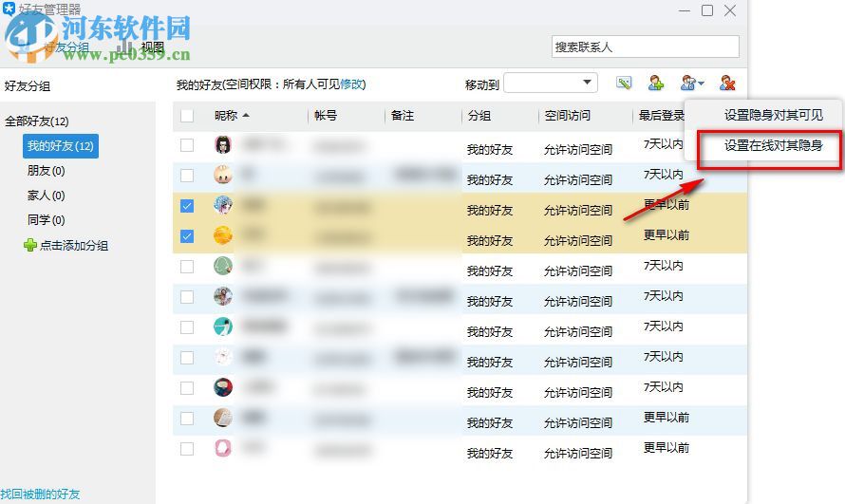845x504 pixels.
Task: Click 我的好友 cell in the white floral row
Action: (x=489, y=362)
